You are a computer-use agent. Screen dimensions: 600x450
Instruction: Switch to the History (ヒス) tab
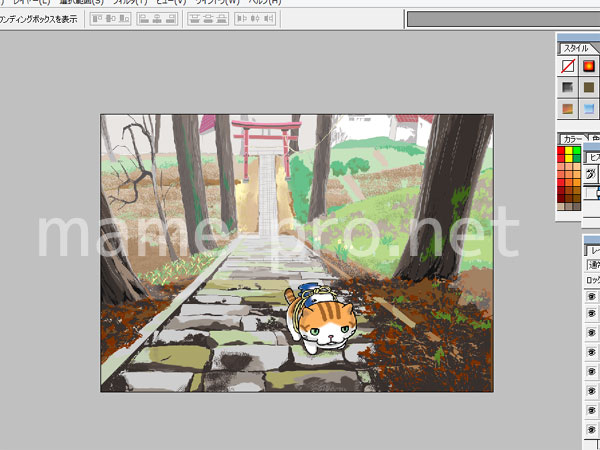[x=595, y=157]
